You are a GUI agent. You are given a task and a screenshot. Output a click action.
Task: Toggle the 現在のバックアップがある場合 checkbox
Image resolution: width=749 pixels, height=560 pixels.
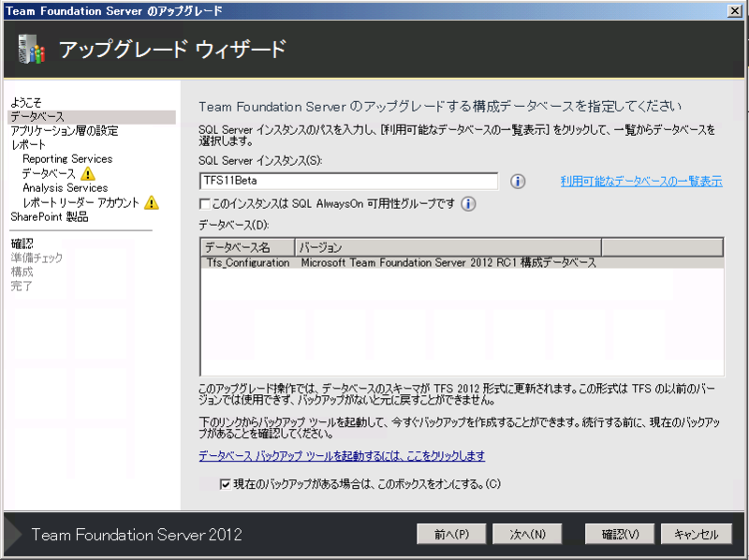(226, 484)
